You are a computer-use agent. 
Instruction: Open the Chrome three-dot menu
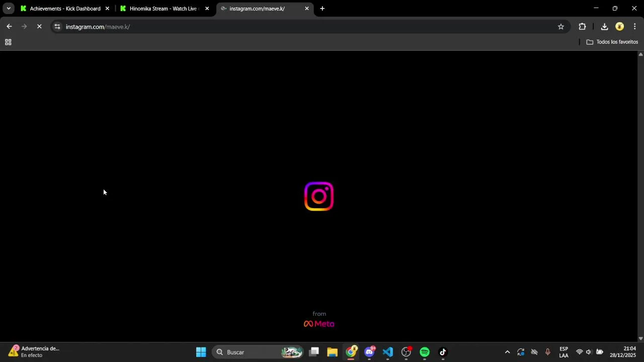pos(635,27)
